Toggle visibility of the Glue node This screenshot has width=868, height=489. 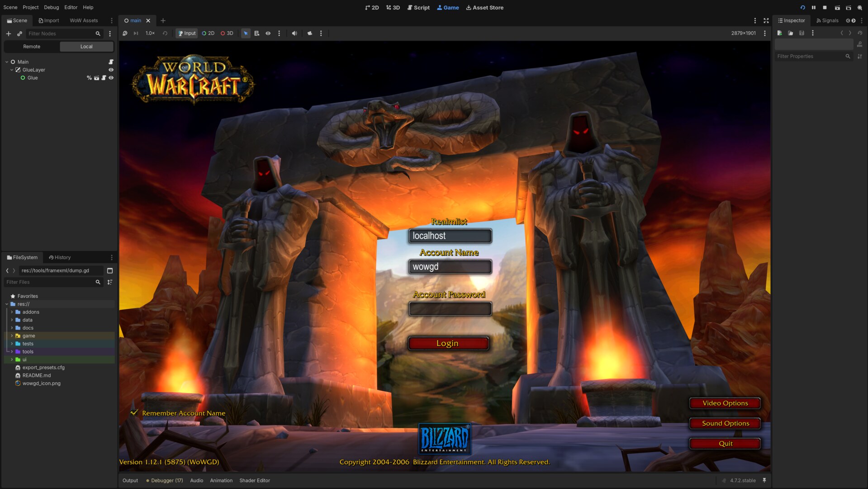(111, 78)
